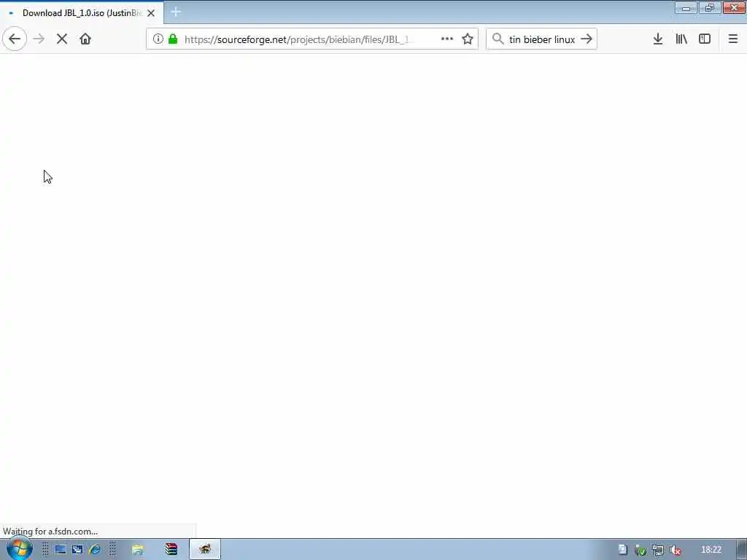Click the muted volume tray icon

(675, 551)
